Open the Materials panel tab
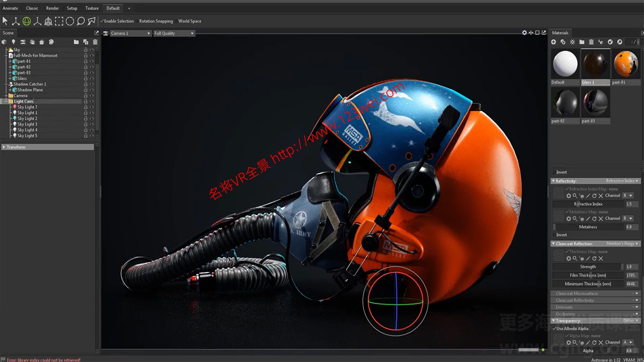Viewport: 644px width, 362px height. point(560,33)
